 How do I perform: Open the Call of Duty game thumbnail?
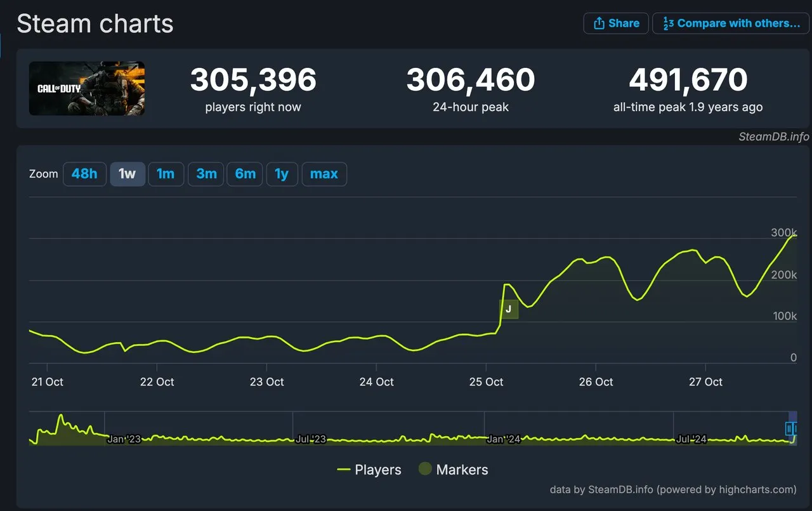(87, 88)
